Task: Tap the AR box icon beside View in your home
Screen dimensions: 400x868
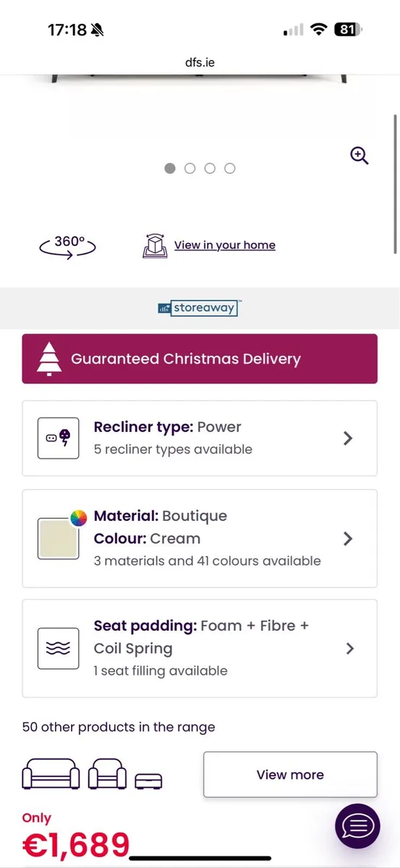Action: (156, 245)
